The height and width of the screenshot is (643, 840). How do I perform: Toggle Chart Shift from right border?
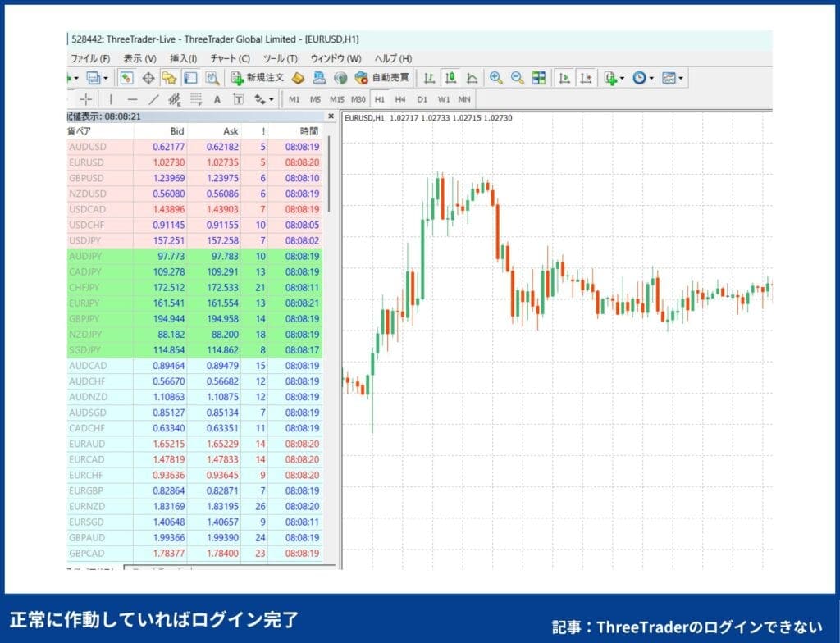coord(586,78)
